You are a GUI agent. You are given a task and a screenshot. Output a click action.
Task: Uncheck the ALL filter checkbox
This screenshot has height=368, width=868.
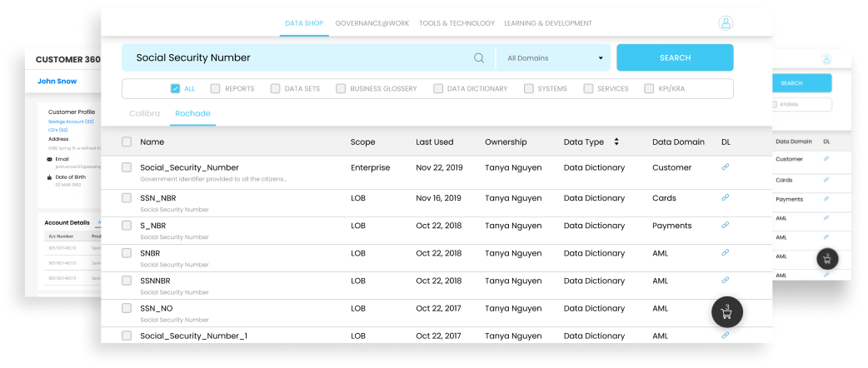176,88
